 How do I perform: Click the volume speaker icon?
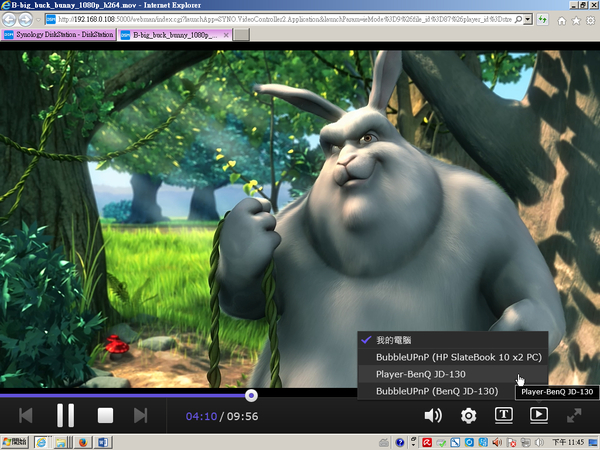coord(433,415)
